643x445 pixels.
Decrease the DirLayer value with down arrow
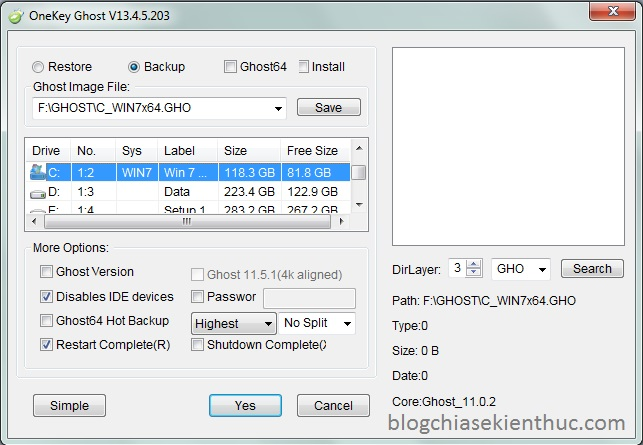(474, 272)
